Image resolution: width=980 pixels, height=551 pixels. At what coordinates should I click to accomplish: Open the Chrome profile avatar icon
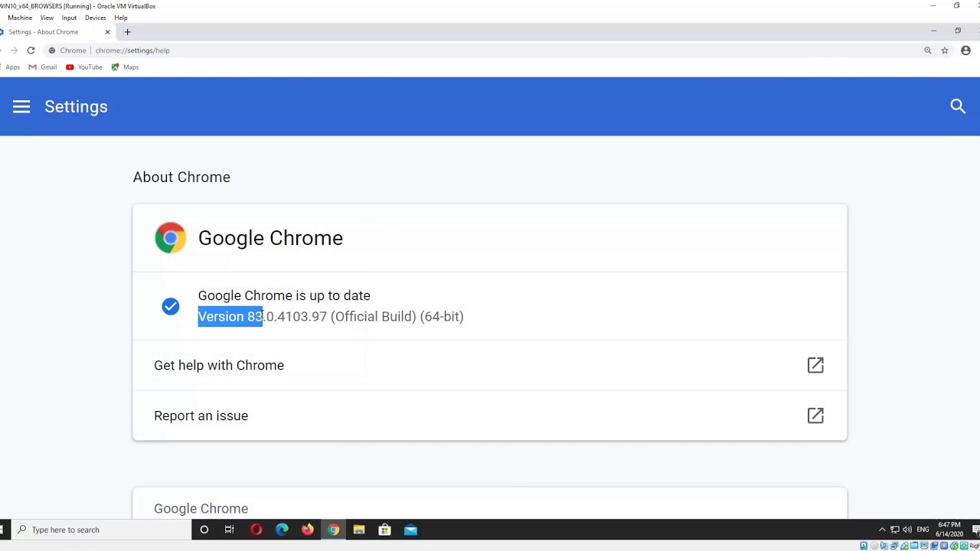965,51
